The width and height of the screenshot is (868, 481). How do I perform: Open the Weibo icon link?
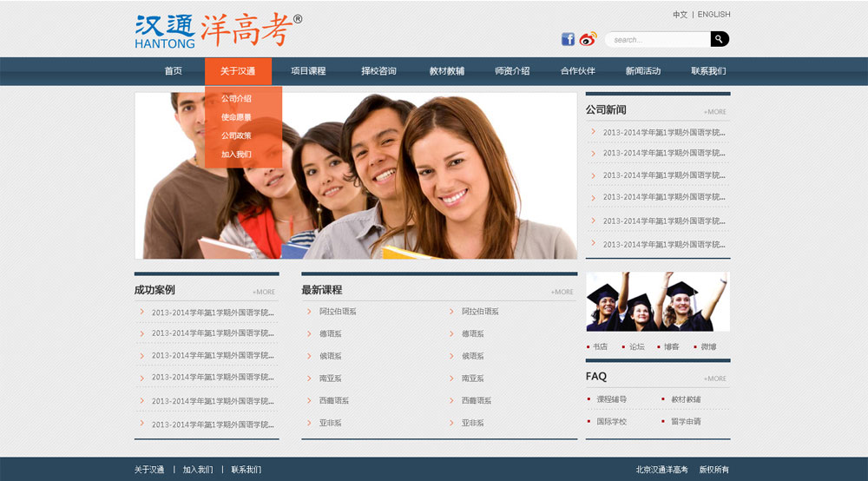click(x=588, y=39)
